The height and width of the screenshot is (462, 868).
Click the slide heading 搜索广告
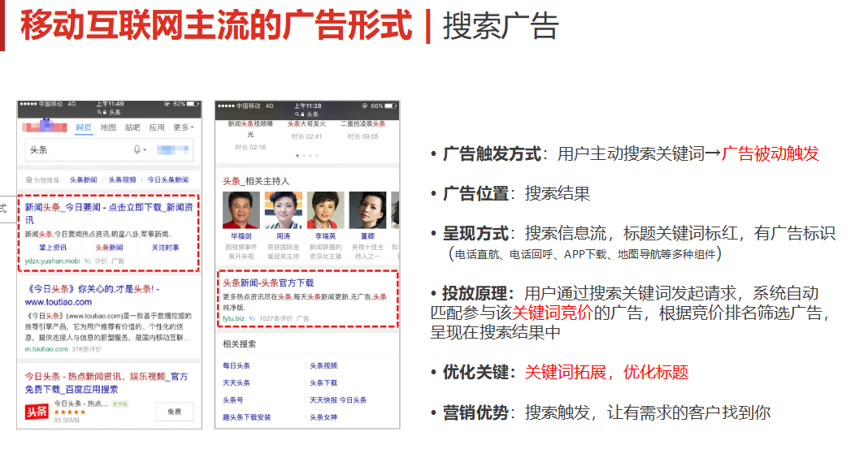click(x=501, y=26)
